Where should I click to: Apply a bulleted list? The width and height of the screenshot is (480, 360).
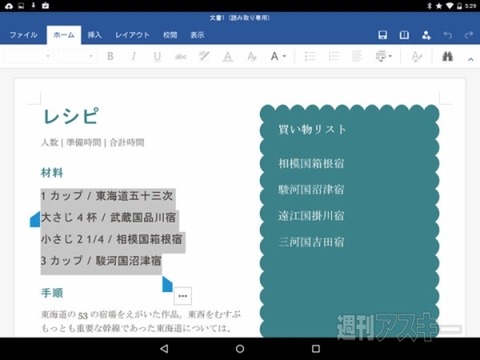310,56
